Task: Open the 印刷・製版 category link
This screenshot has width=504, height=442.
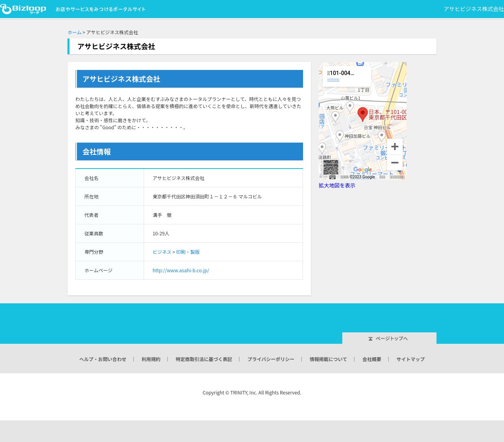Action: [188, 252]
